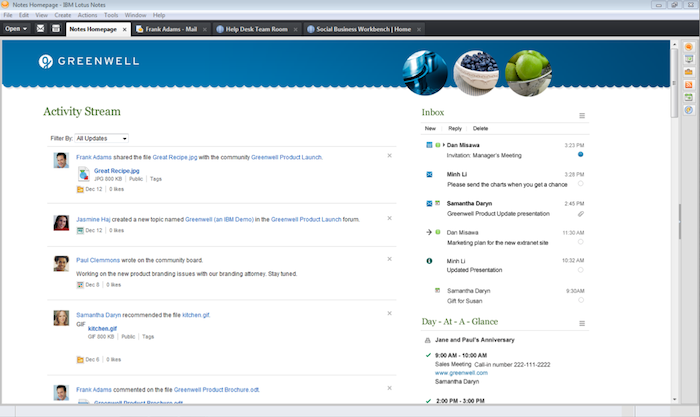The width and height of the screenshot is (700, 417).
Task: Expand the Open button dropdown
Action: (x=16, y=29)
